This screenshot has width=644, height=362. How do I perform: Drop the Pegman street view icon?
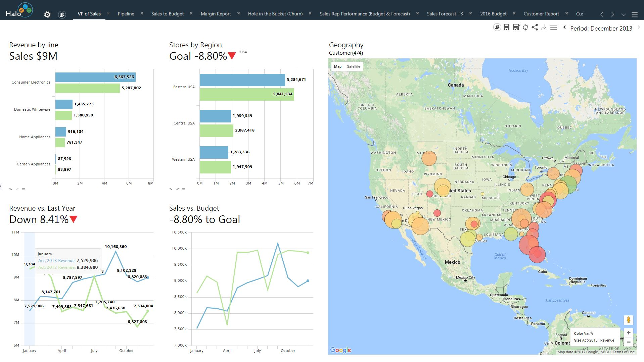click(628, 320)
